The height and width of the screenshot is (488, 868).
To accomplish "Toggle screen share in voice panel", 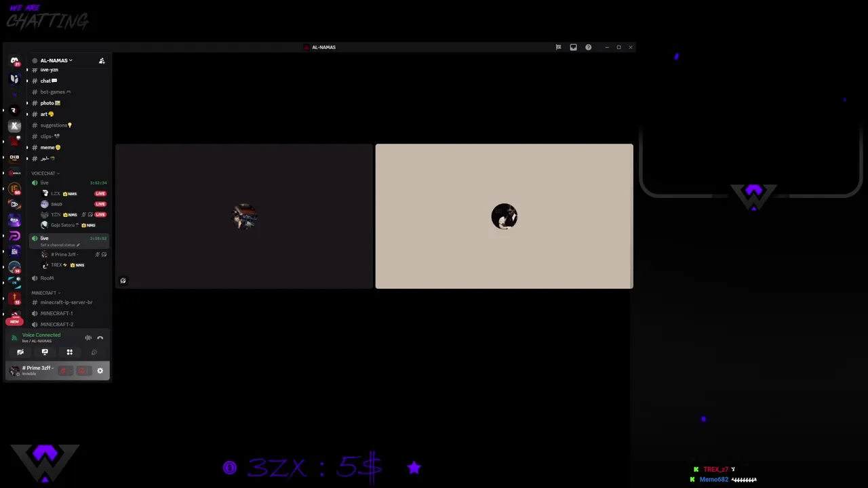I will coord(45,352).
